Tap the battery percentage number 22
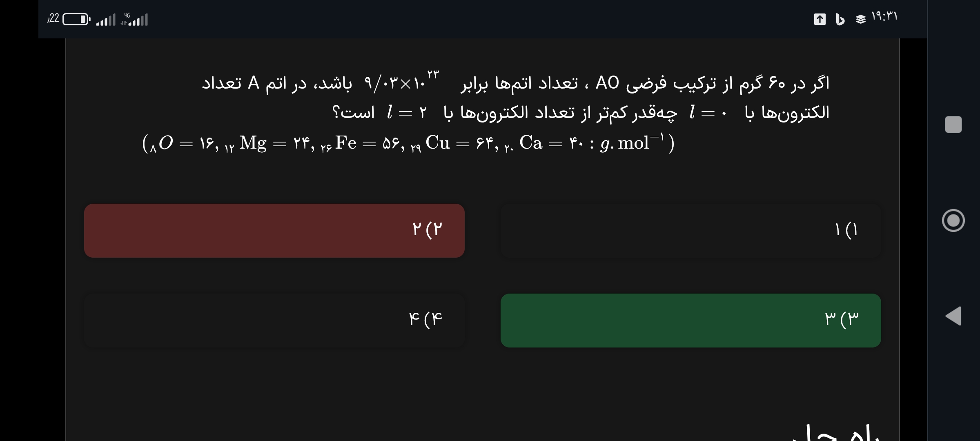This screenshot has width=980, height=441. (53, 18)
